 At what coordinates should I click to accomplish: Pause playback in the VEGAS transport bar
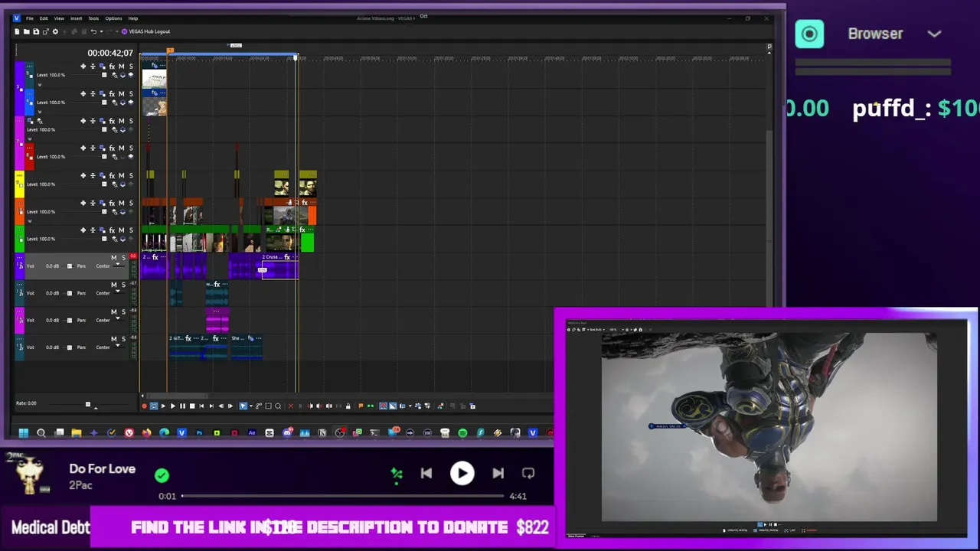pyautogui.click(x=182, y=406)
